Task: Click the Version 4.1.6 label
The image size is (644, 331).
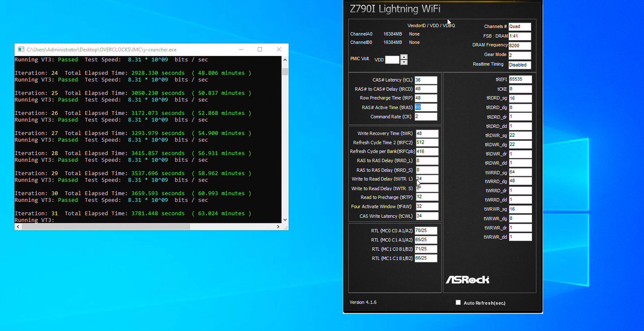Action: click(363, 302)
